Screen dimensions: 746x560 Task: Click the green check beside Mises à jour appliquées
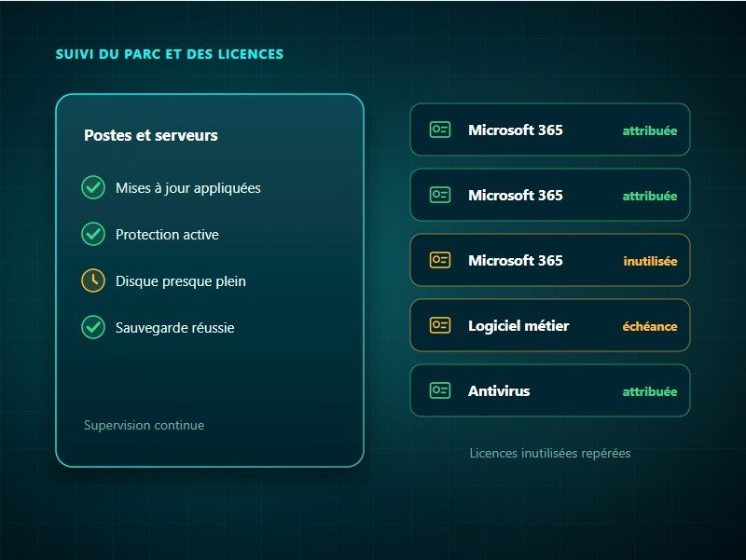click(93, 187)
